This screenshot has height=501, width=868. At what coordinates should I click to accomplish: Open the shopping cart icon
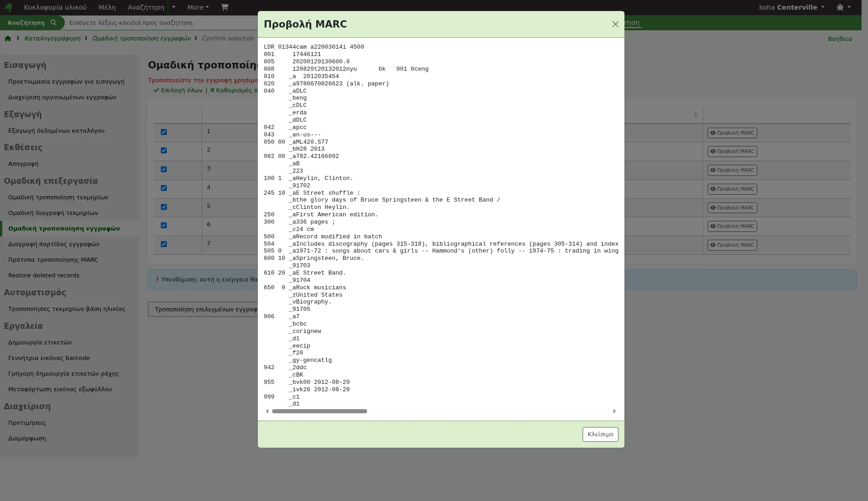225,7
